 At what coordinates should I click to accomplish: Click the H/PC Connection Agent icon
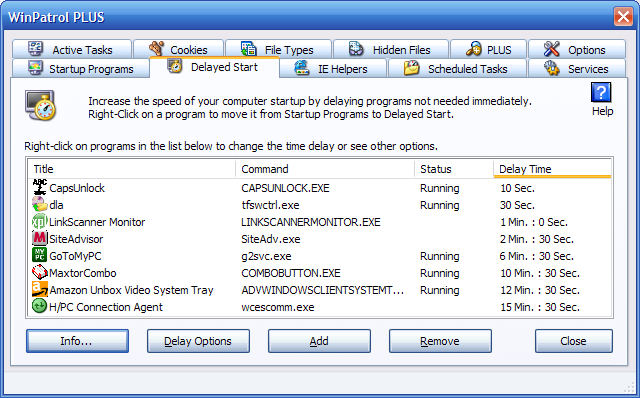40,306
